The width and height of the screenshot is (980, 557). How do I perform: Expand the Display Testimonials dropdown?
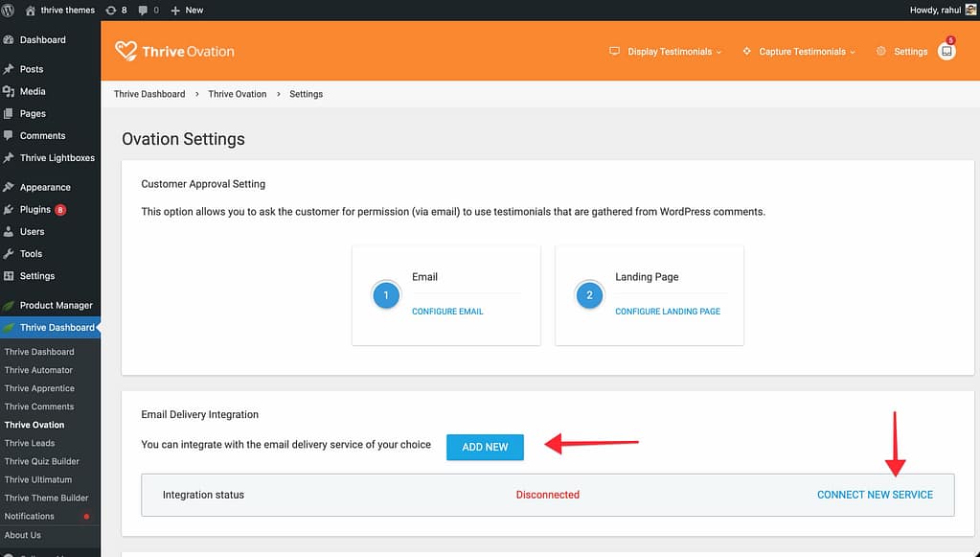[666, 52]
